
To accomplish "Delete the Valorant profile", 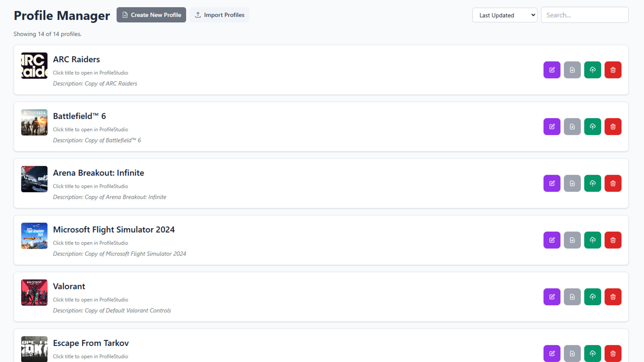I will click(x=613, y=297).
